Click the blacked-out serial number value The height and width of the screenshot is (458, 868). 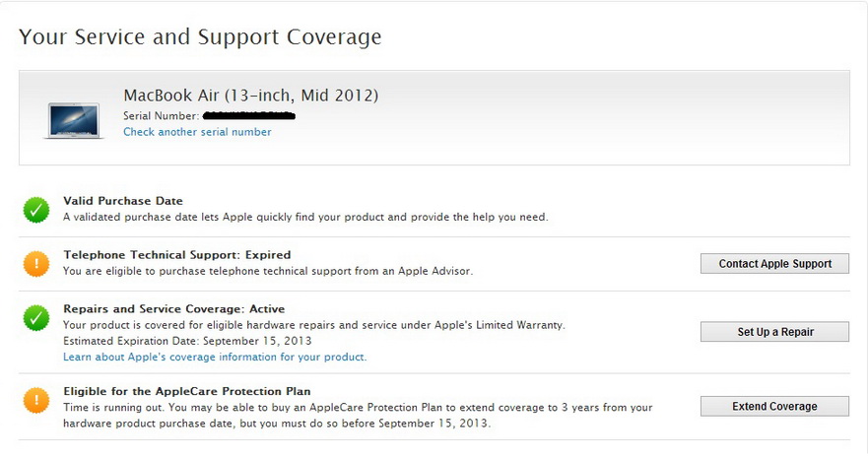pos(249,116)
